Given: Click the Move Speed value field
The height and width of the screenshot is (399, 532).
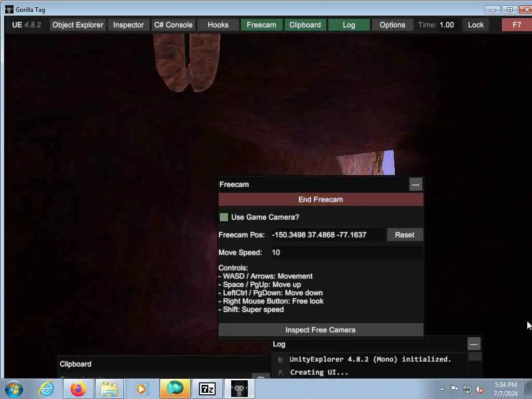Looking at the screenshot, I should [x=346, y=252].
